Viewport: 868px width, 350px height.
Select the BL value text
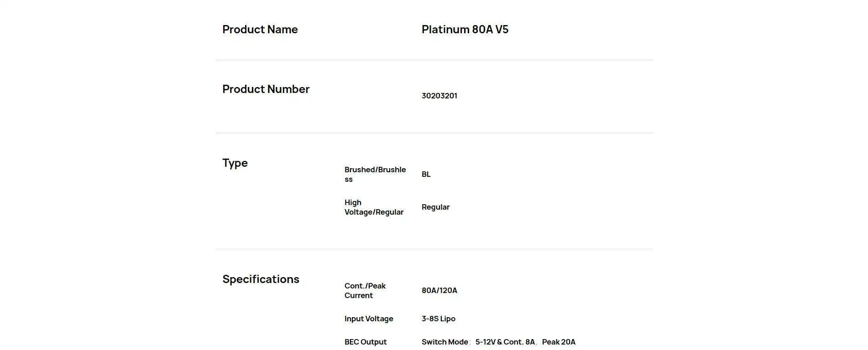[x=426, y=174]
